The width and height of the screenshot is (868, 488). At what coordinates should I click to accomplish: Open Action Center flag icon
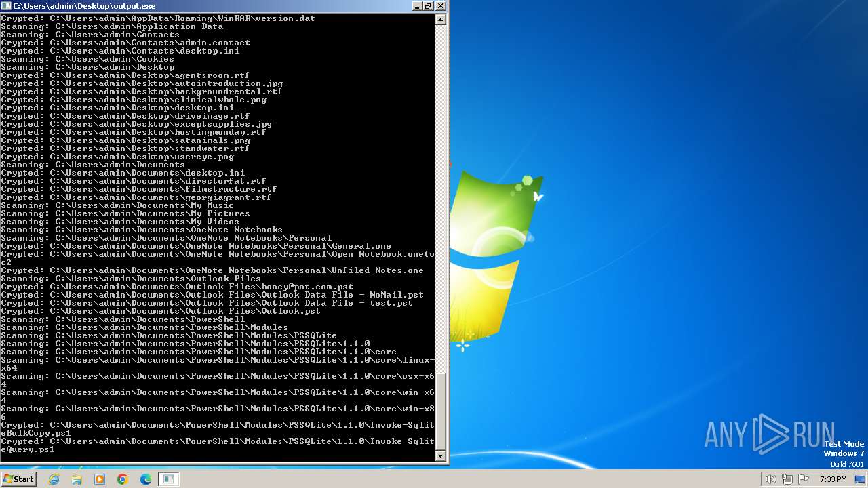[x=804, y=479]
